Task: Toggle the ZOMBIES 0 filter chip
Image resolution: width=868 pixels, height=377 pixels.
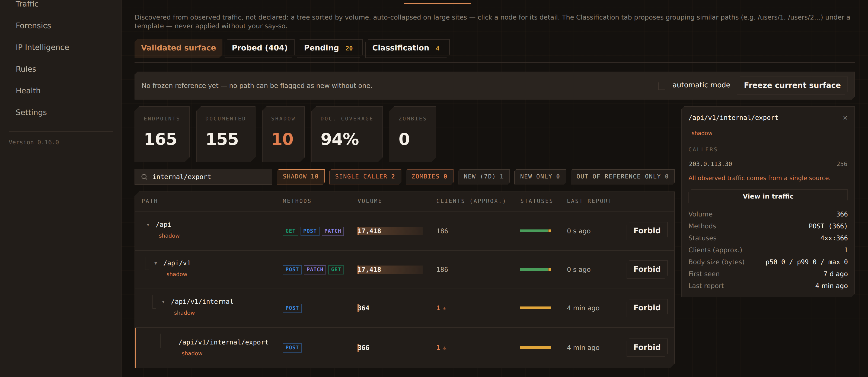Action: [429, 177]
